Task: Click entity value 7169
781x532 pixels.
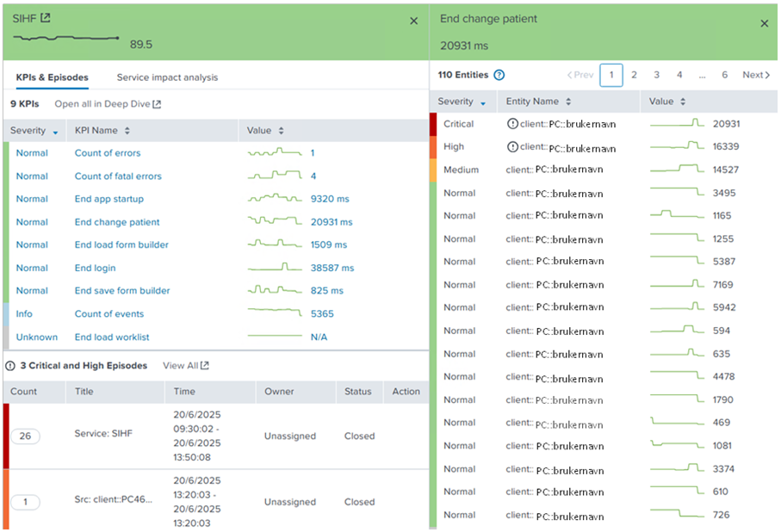Action: tap(722, 284)
